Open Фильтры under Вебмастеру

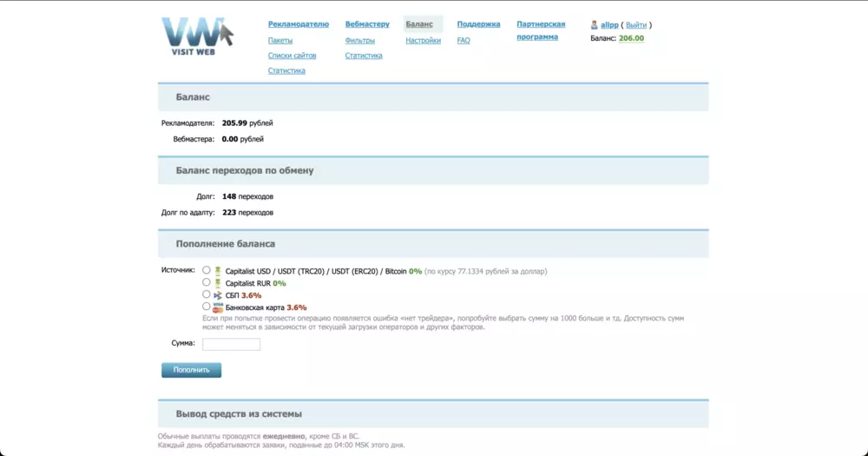tap(360, 41)
